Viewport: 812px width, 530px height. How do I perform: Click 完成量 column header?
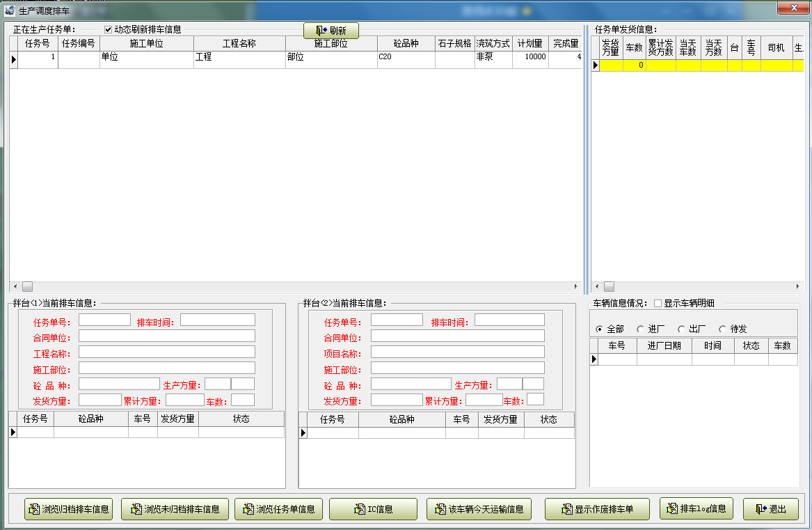[566, 44]
